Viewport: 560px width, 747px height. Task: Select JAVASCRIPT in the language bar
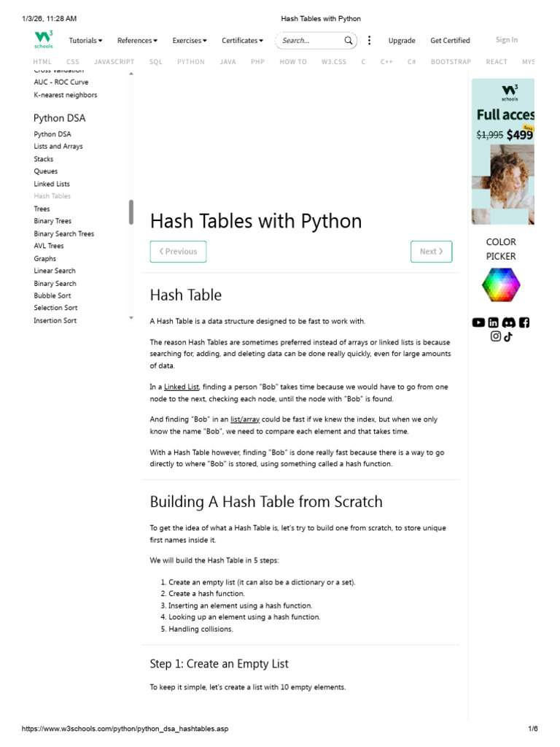click(115, 62)
